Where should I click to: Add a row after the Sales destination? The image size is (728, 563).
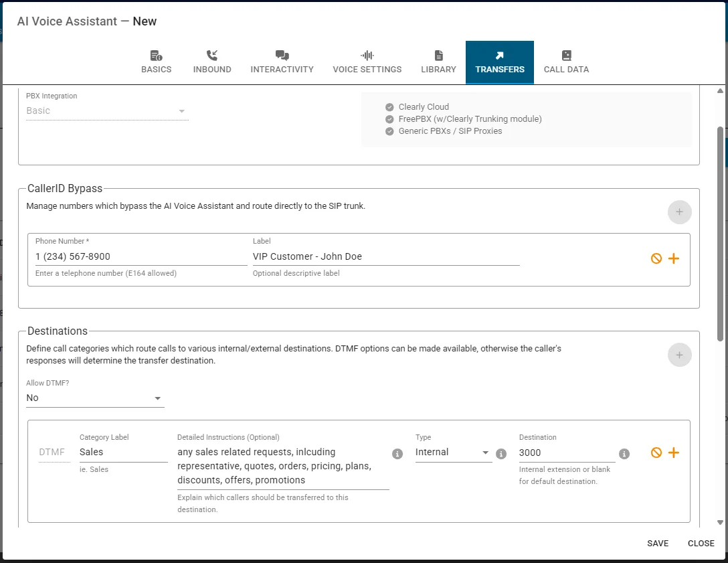pyautogui.click(x=674, y=453)
